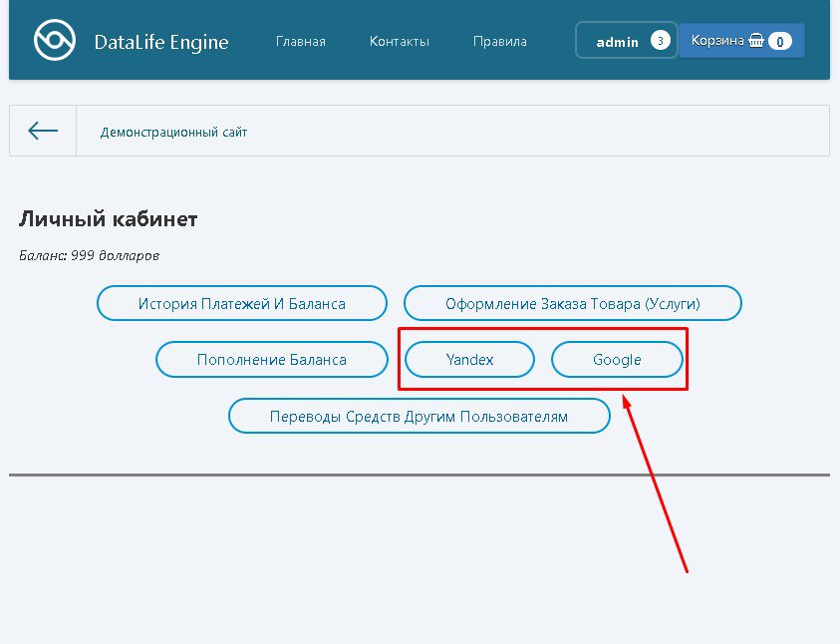
Task: View the Корзина cart button
Action: click(x=742, y=40)
